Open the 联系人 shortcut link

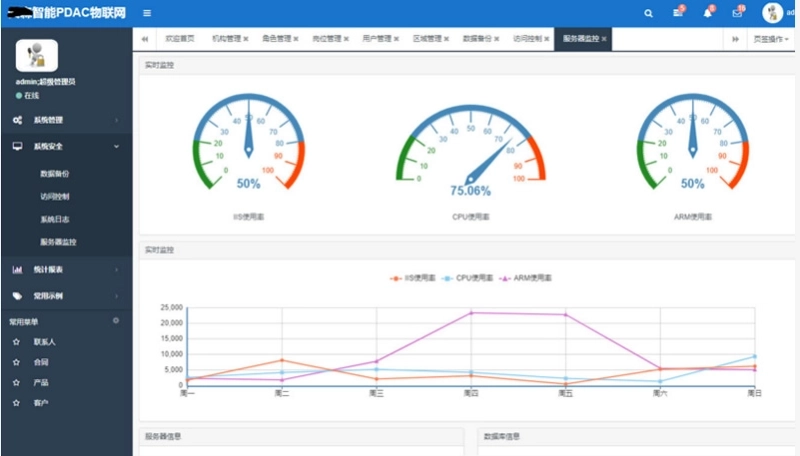44,342
